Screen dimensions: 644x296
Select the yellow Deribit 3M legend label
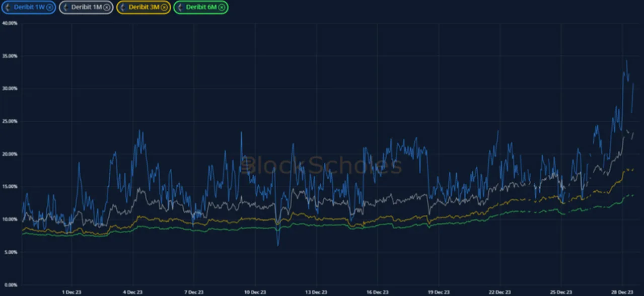coord(145,7)
